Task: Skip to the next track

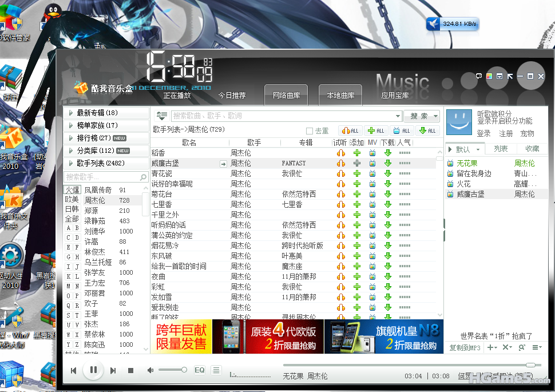Action: [113, 370]
